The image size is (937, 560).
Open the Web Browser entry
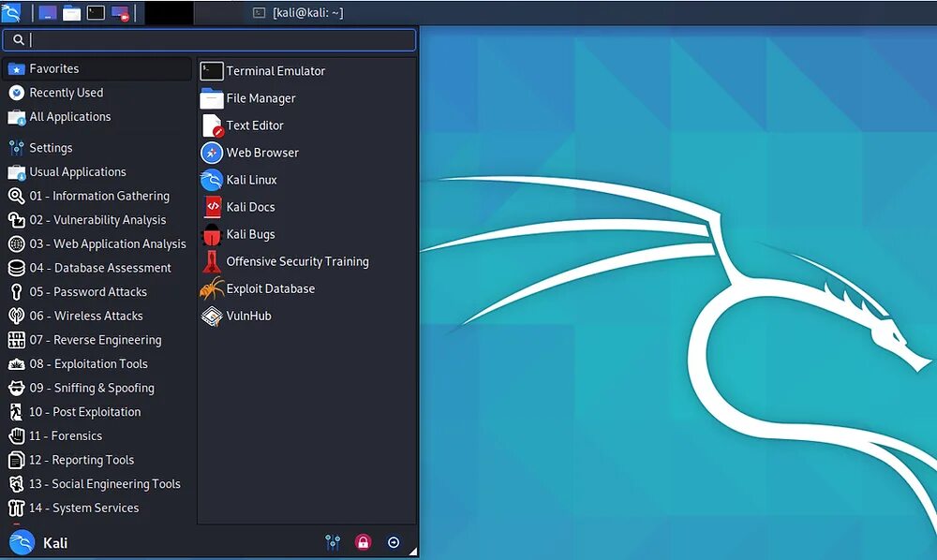tap(306, 153)
